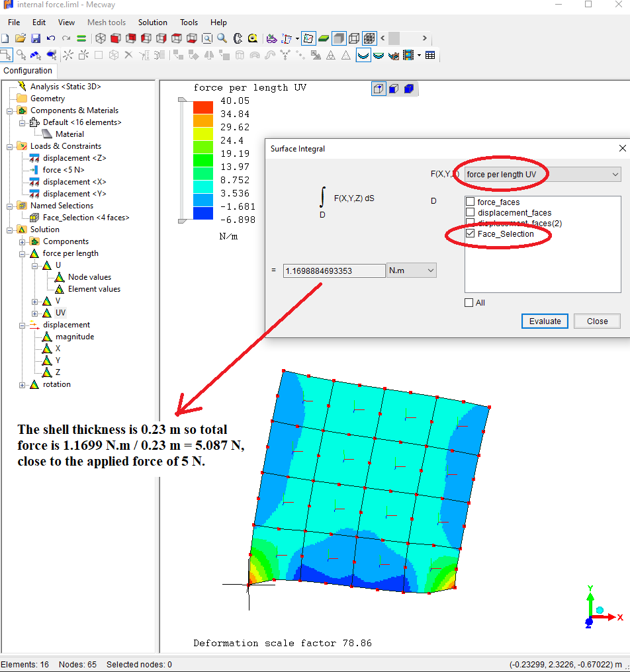Uncheck the Face_Selection checkbox
The width and height of the screenshot is (630, 672).
[470, 233]
